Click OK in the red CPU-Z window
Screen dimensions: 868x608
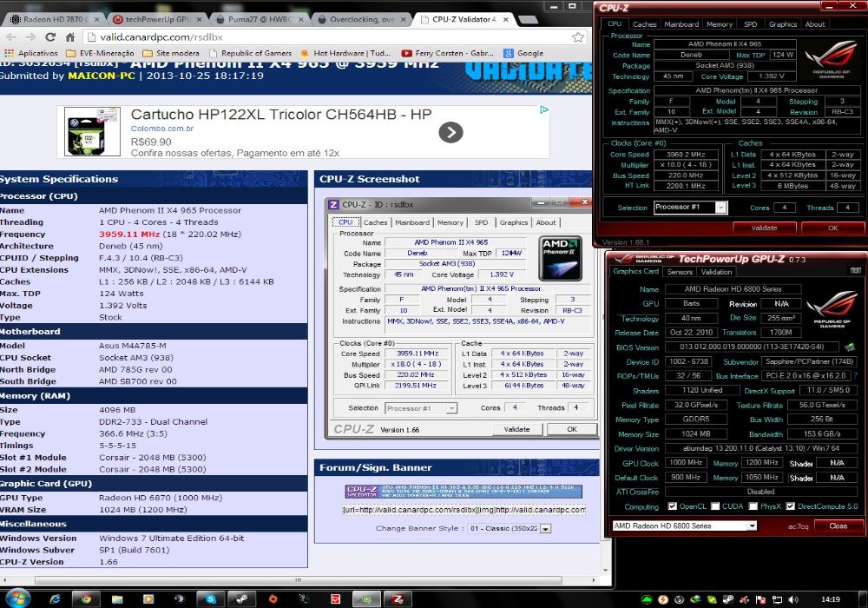[x=832, y=228]
